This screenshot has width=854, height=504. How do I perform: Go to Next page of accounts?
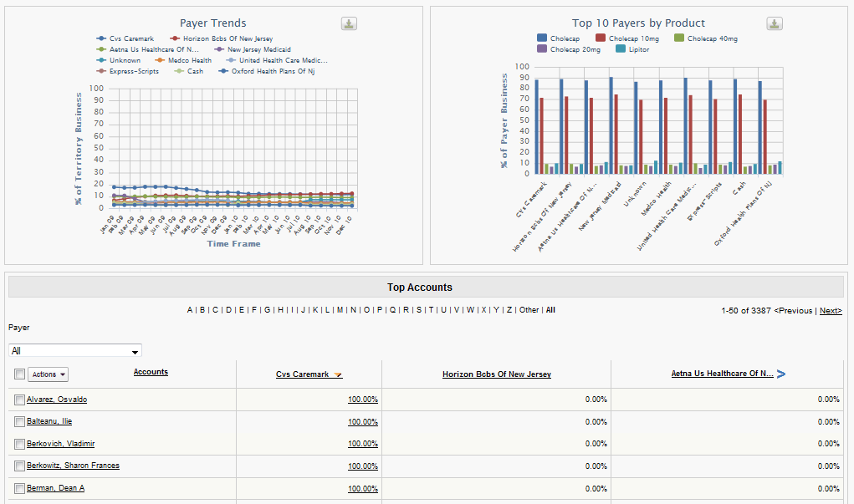click(x=830, y=310)
